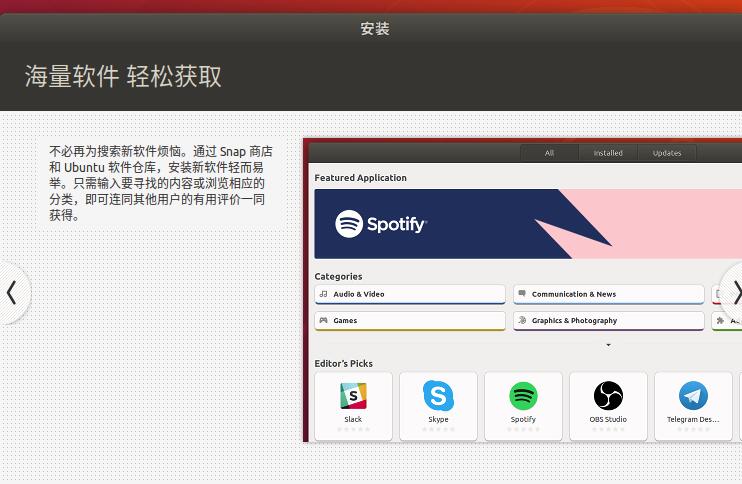This screenshot has height=484, width=742.
Task: Click the OBS Studio icon
Action: 608,396
